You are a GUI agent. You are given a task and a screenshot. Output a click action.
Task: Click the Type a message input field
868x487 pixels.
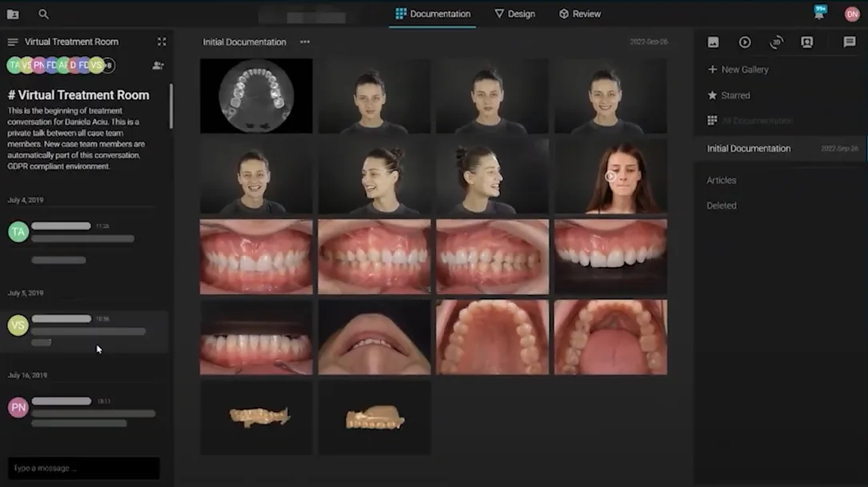[83, 468]
